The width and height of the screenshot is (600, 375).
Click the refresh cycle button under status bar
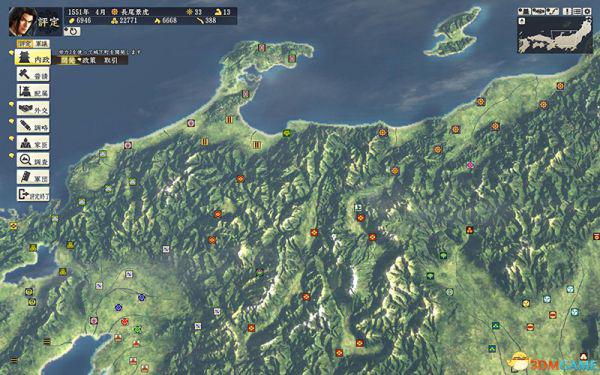pyautogui.click(x=72, y=31)
